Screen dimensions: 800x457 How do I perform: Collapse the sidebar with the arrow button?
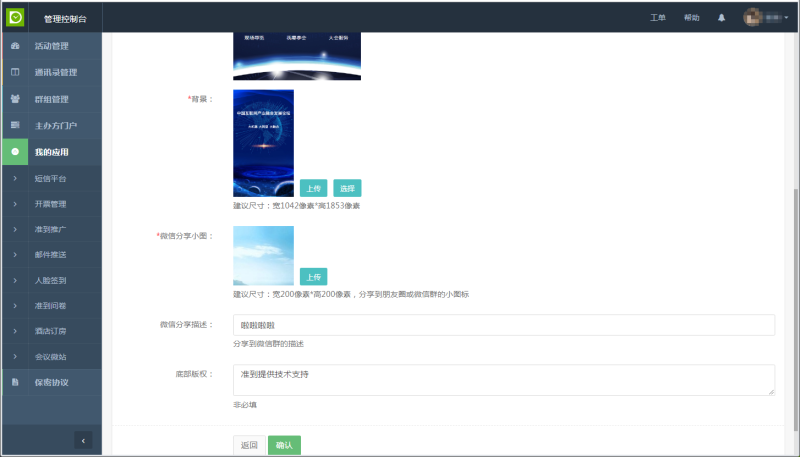[83, 439]
